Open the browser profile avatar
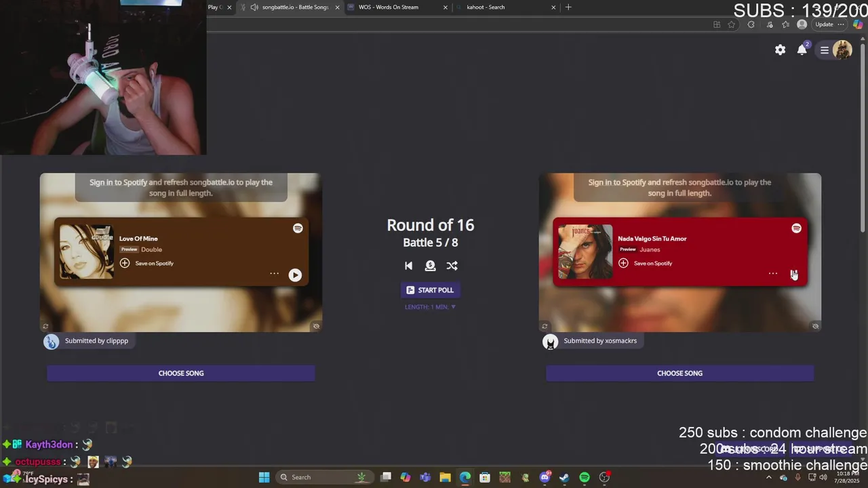868x488 pixels. pos(802,24)
